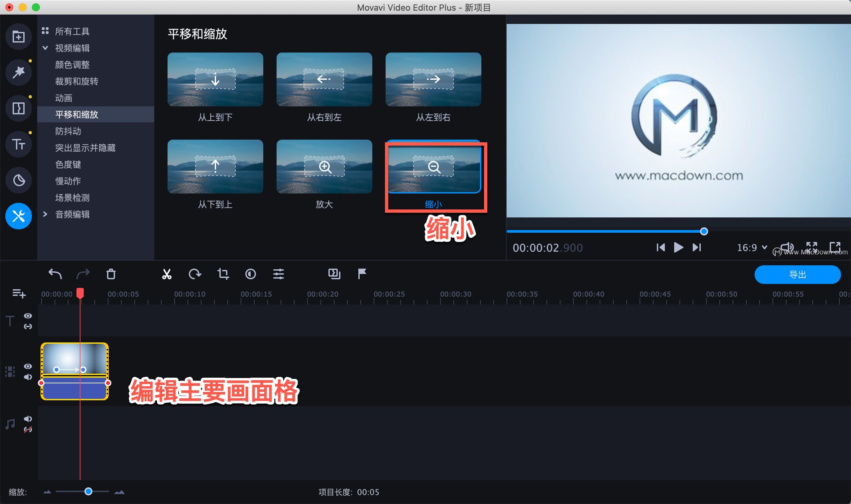This screenshot has height=504, width=851.
Task: Mute the video track audio
Action: point(28,377)
